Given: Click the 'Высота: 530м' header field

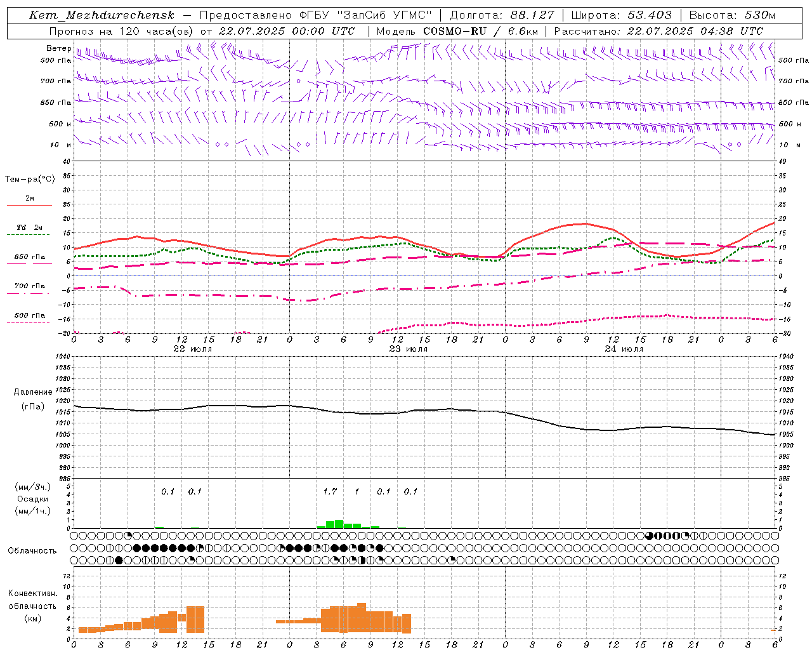Looking at the screenshot, I should (x=732, y=15).
